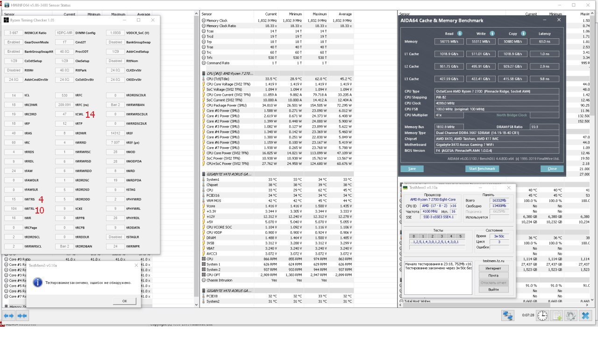Click OK in the TestMem5 message dialog
The image size is (598, 364).
point(125,301)
